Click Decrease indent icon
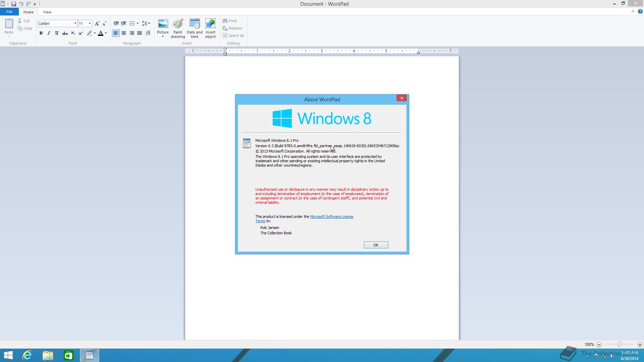Screen dimensions: 644x362 (116, 23)
